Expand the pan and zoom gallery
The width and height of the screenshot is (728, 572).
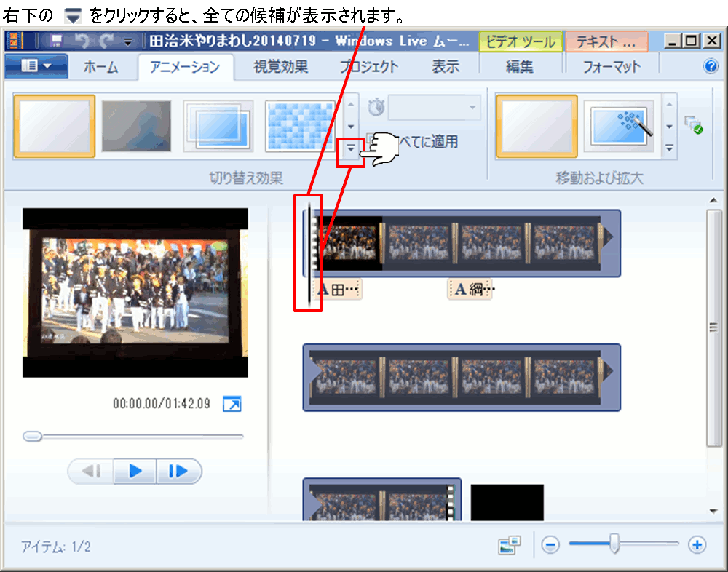(669, 148)
